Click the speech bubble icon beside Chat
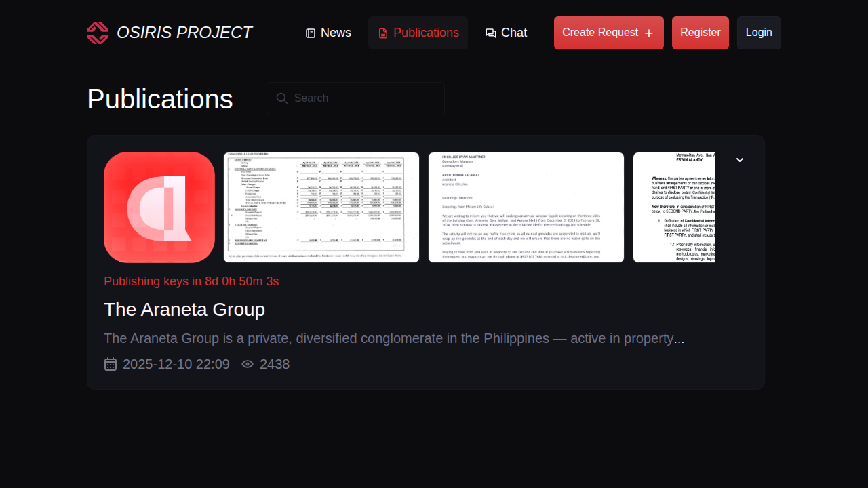This screenshot has width=868, height=488. click(x=491, y=33)
